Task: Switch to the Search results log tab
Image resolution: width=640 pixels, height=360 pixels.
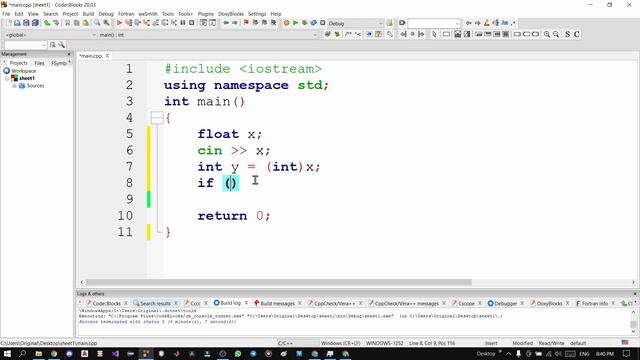Action: point(155,303)
